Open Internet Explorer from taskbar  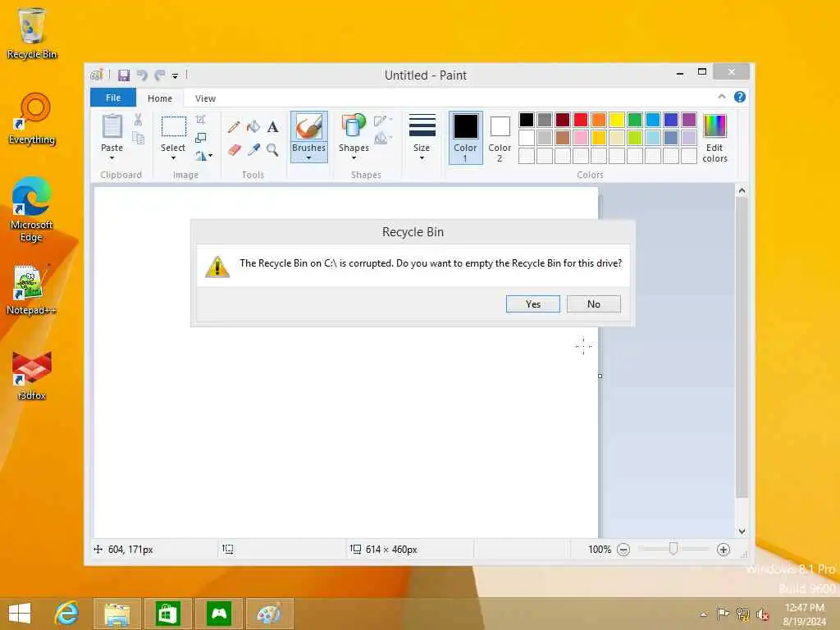tap(67, 614)
